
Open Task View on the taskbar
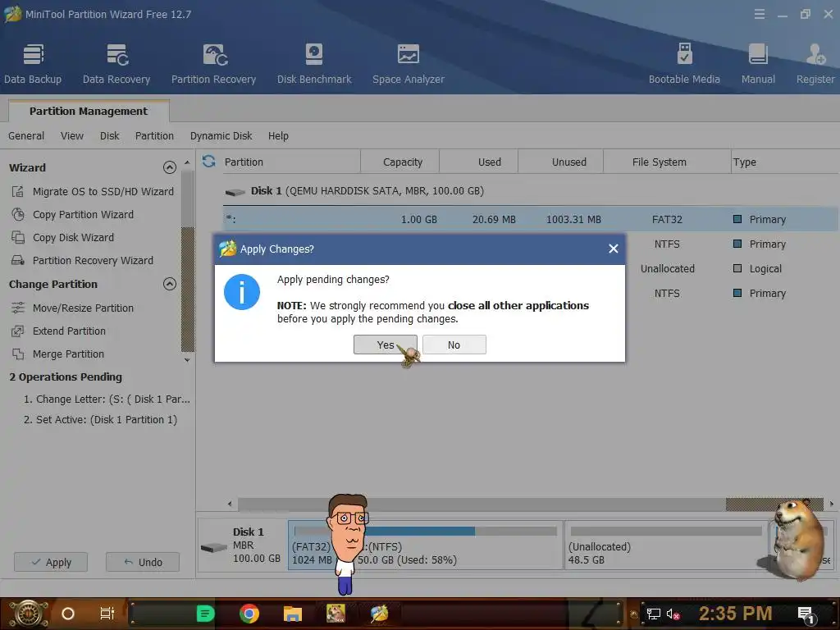click(107, 614)
